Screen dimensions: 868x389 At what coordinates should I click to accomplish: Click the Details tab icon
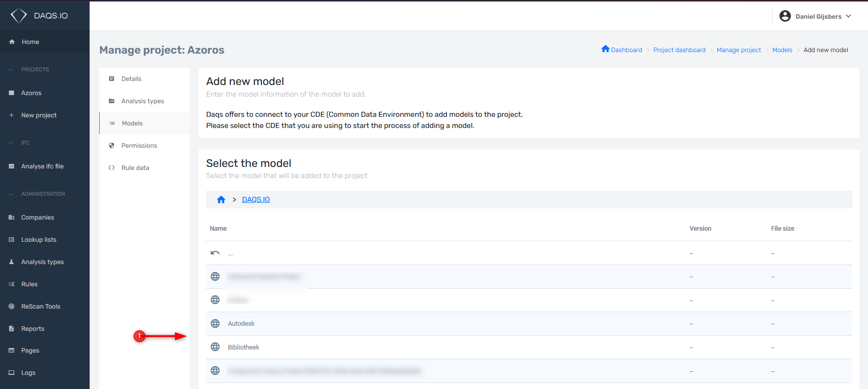coord(112,79)
